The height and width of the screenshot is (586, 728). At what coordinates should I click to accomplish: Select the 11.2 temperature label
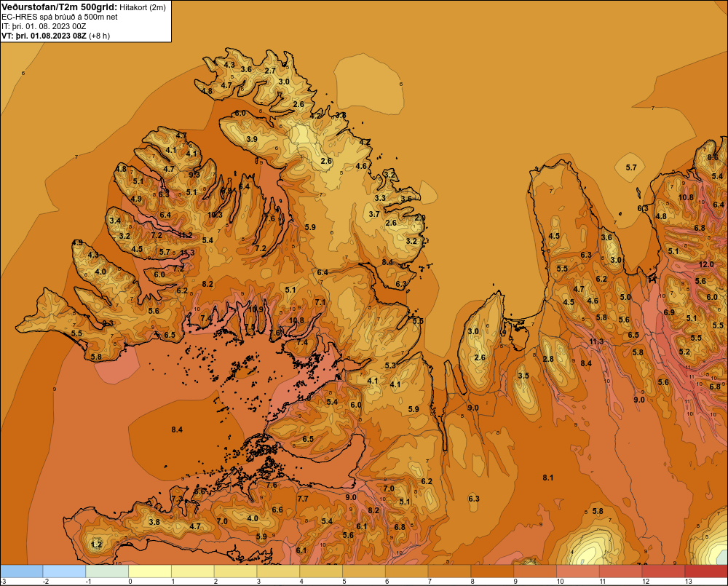[185, 235]
